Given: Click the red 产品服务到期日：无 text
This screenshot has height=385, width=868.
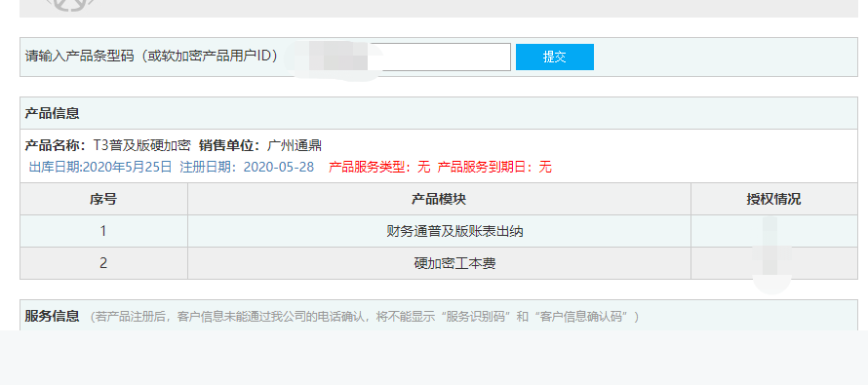Looking at the screenshot, I should pyautogui.click(x=494, y=167).
